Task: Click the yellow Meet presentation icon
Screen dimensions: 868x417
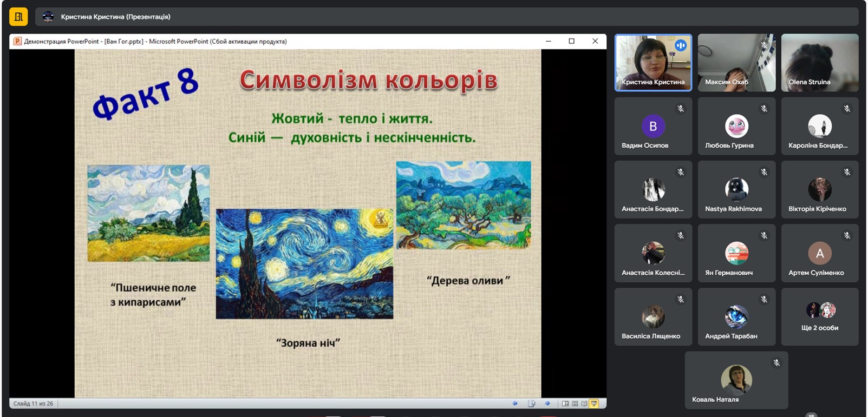Action: tap(18, 17)
